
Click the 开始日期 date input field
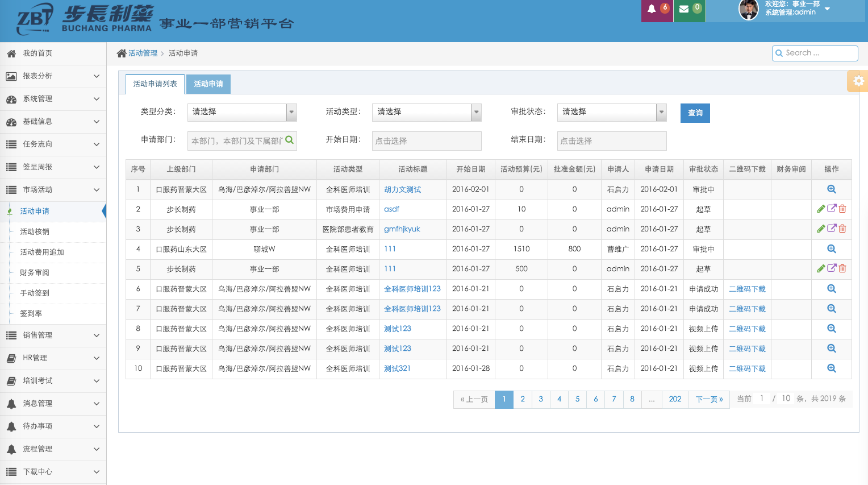(427, 141)
